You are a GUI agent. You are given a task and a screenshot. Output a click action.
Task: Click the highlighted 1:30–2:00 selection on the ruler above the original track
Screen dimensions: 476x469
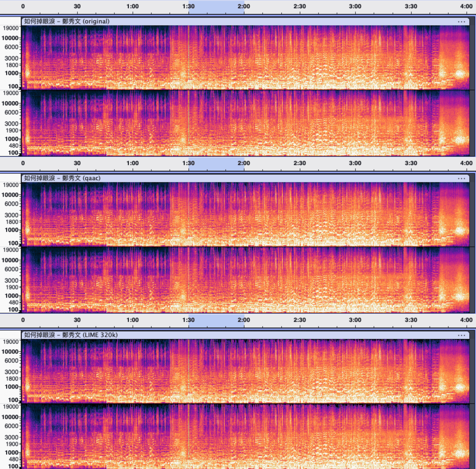[216, 7]
